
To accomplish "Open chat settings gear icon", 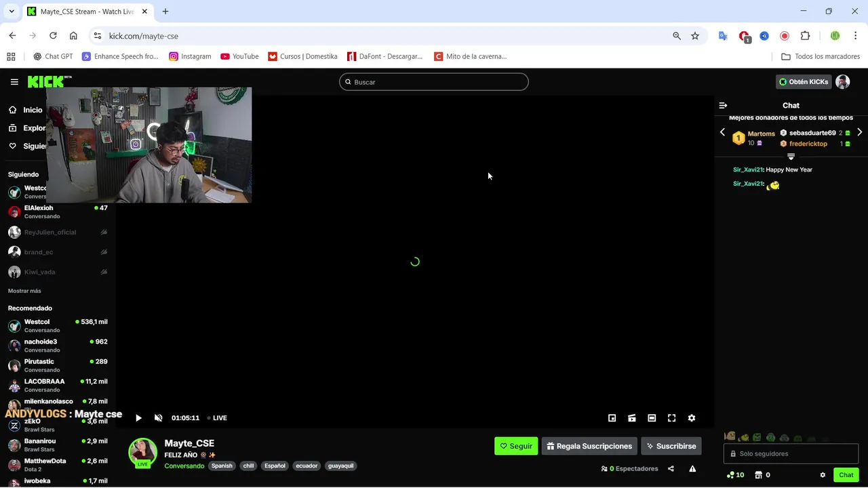I will (x=823, y=475).
